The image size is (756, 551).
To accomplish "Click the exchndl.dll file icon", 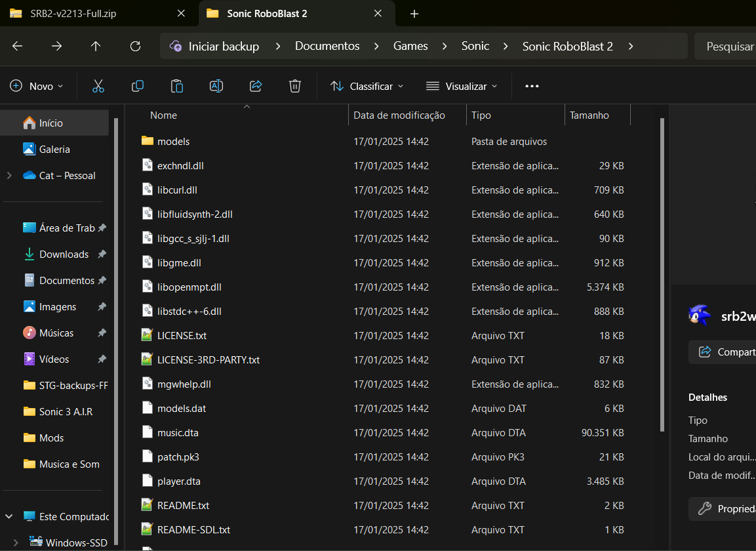I will tap(147, 165).
